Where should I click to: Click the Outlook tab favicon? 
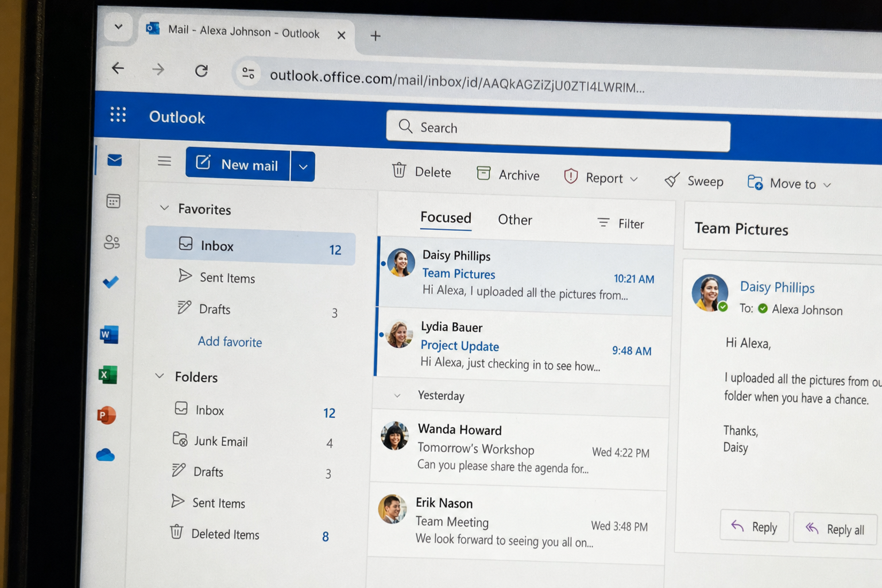[x=153, y=28]
